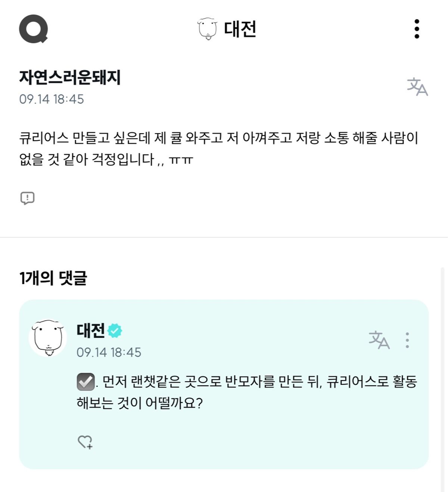
Task: Open the header three-dot menu
Action: (417, 29)
